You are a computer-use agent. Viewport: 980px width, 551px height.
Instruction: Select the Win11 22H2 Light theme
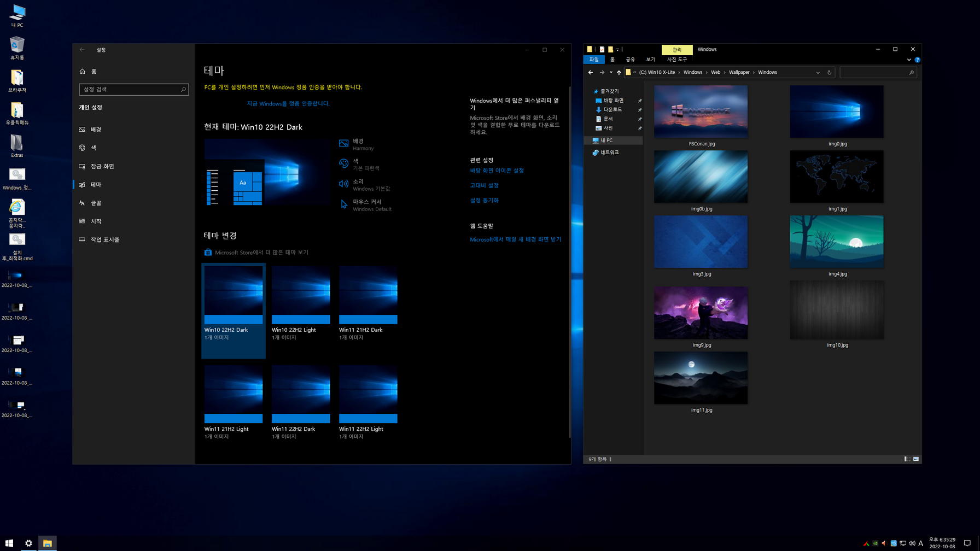point(368,402)
